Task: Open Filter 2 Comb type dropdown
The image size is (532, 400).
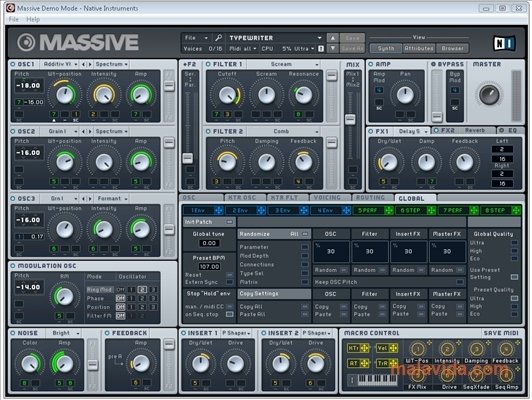Action: click(284, 131)
